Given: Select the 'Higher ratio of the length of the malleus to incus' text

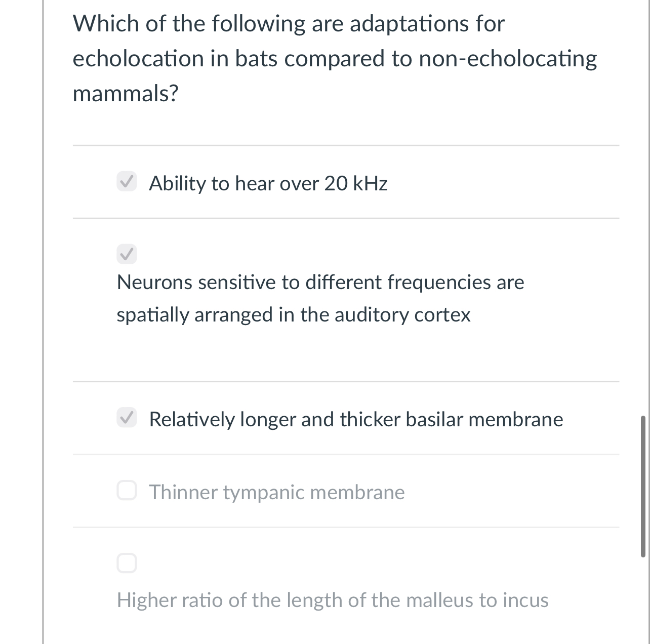Looking at the screenshot, I should tap(332, 600).
